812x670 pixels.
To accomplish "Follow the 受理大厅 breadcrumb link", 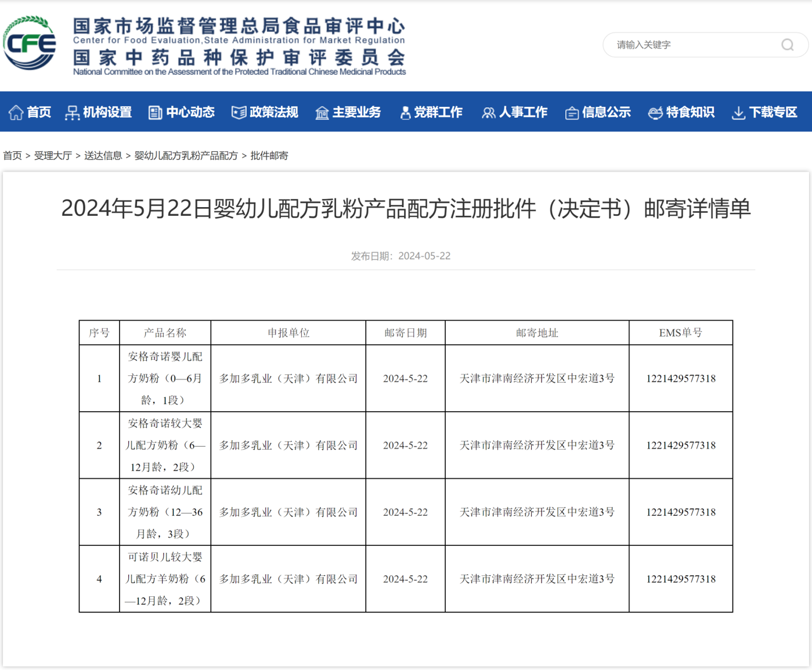I will tap(53, 155).
